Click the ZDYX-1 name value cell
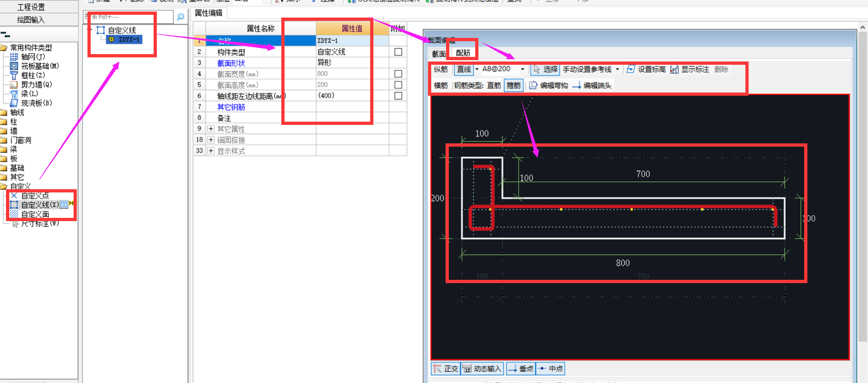Screen dimensions: 868x383 pyautogui.click(x=352, y=41)
